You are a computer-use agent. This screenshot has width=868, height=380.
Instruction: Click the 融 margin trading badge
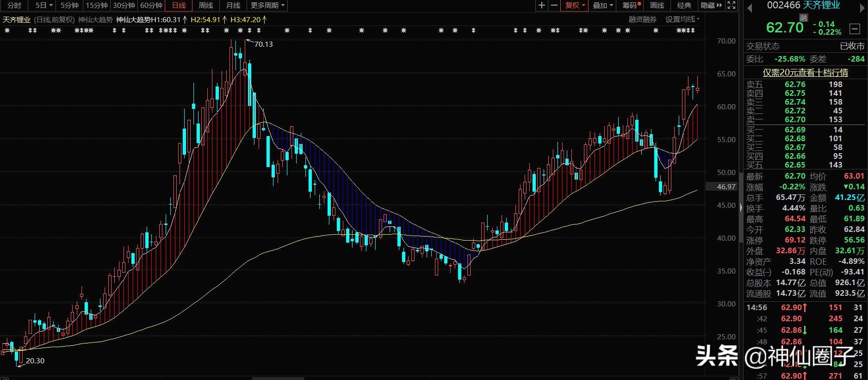click(x=804, y=18)
